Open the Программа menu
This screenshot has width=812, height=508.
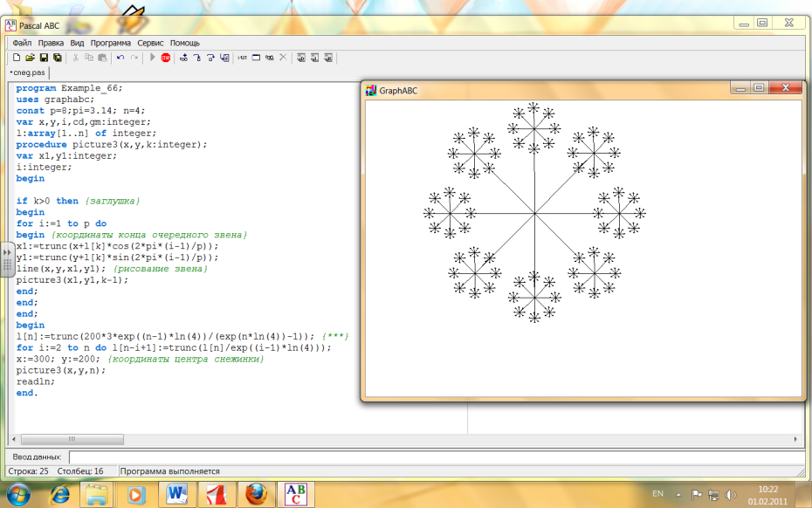click(x=110, y=43)
